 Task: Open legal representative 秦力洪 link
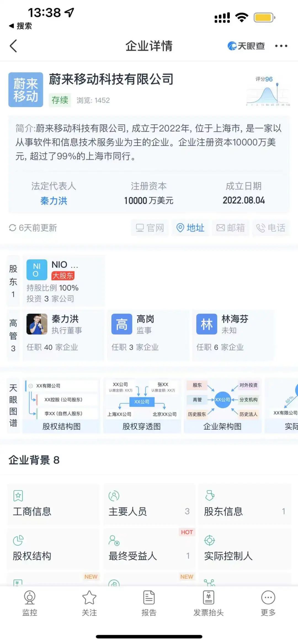(54, 201)
